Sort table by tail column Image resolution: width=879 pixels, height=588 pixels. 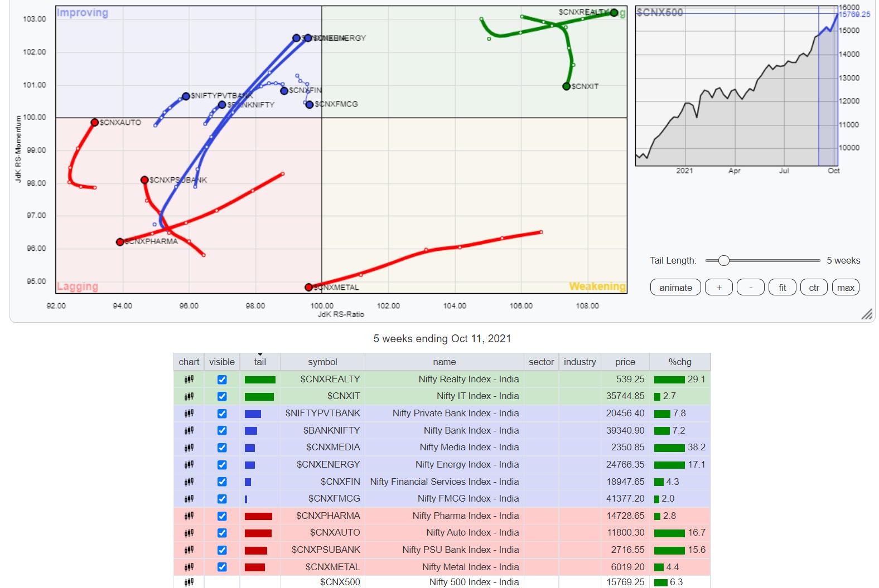(x=260, y=362)
